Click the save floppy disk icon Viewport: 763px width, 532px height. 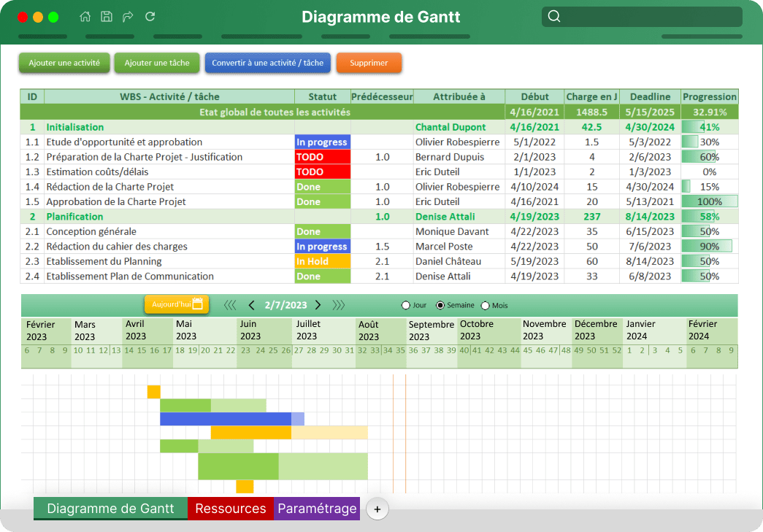click(x=106, y=17)
